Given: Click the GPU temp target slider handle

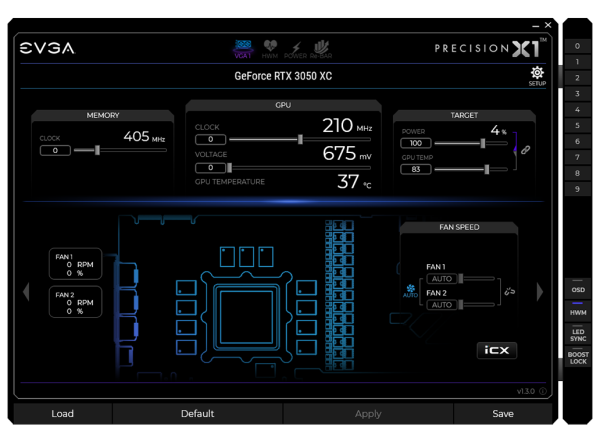Looking at the screenshot, I should coord(487,169).
